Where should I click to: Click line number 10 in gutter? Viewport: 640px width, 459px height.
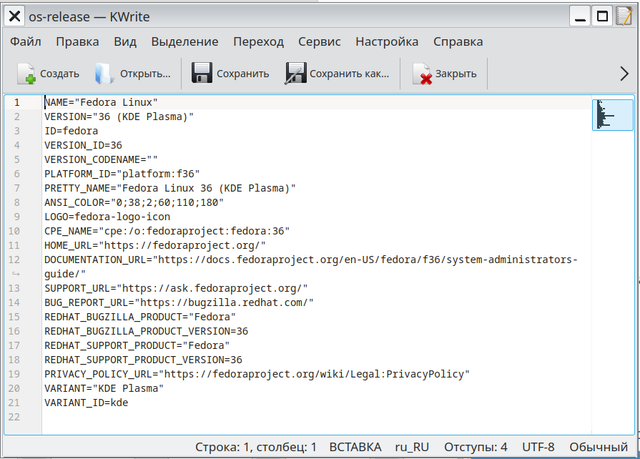click(x=14, y=231)
